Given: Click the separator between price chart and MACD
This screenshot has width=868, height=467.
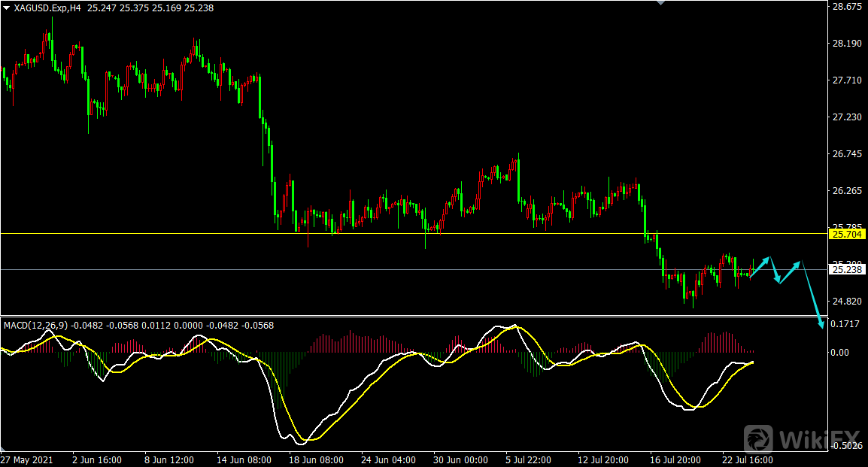Looking at the screenshot, I should point(414,316).
